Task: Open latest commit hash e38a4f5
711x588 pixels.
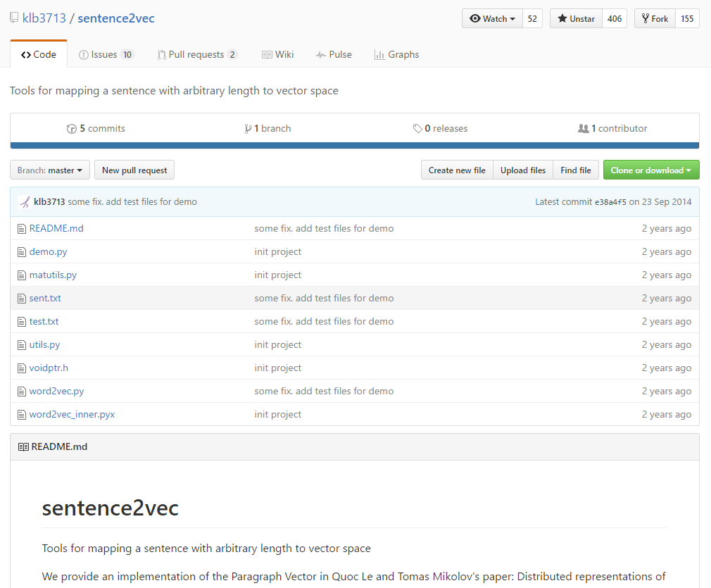Action: [x=610, y=202]
